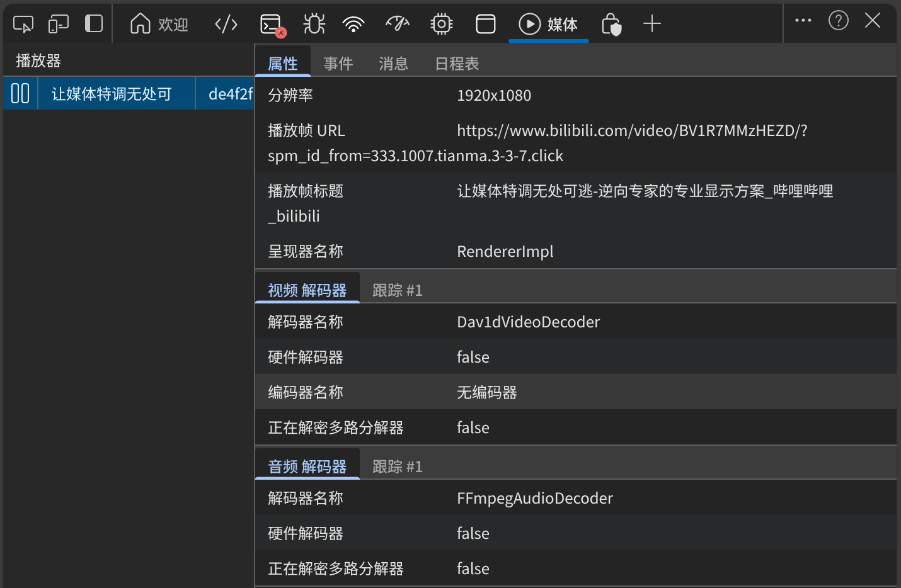
Task: Click the de4f2f player ID cell
Action: click(x=225, y=93)
